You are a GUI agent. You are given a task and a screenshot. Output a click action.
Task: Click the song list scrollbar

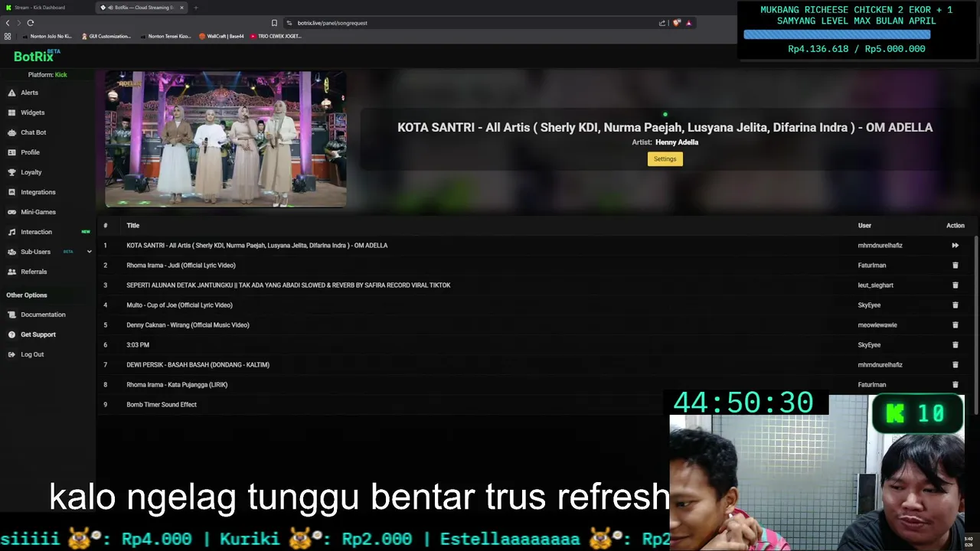976,325
